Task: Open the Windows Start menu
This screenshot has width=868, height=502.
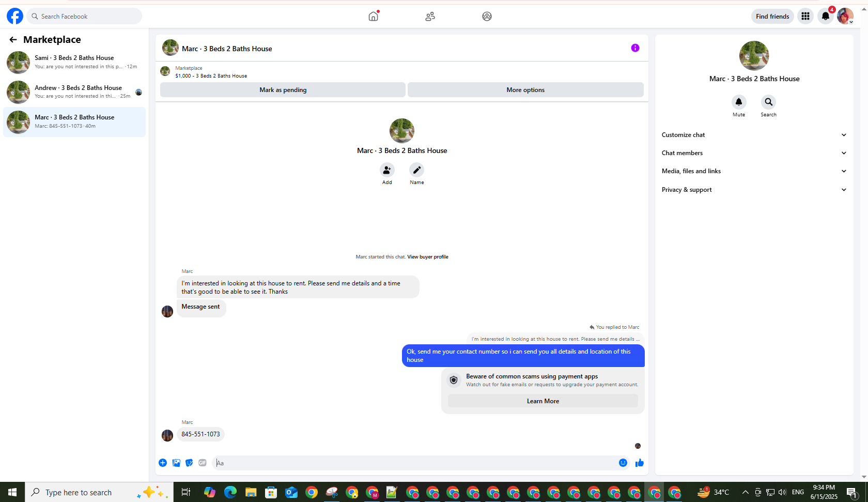Action: [12, 492]
